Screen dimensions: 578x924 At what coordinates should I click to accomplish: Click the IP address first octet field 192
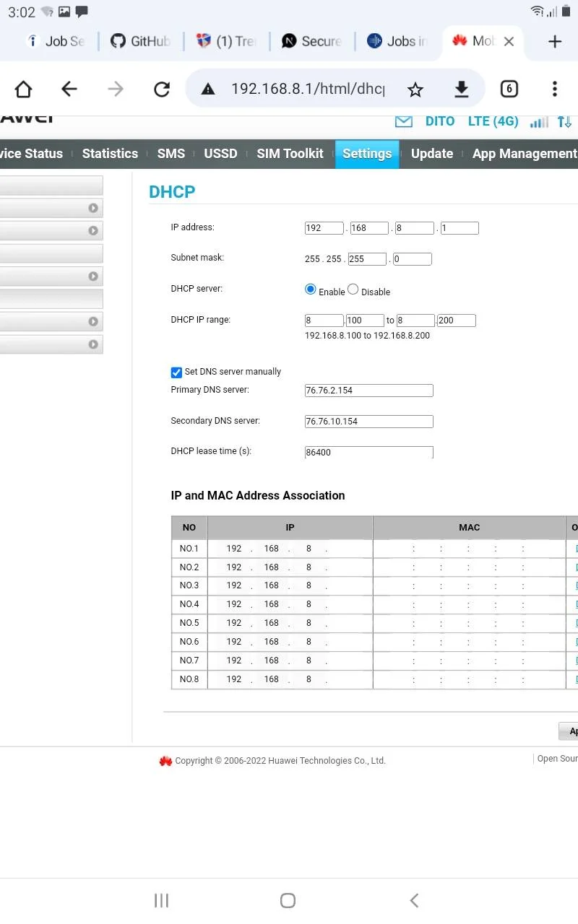(x=324, y=228)
